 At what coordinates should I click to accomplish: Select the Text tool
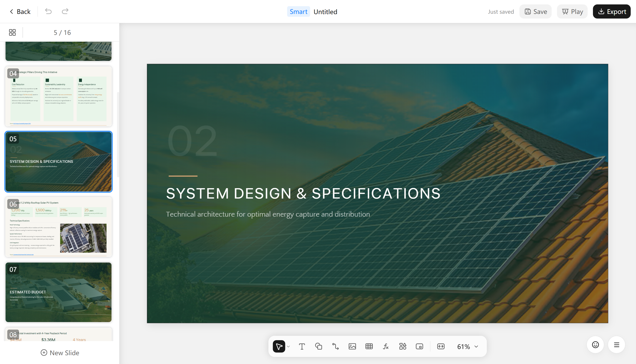[x=302, y=346]
